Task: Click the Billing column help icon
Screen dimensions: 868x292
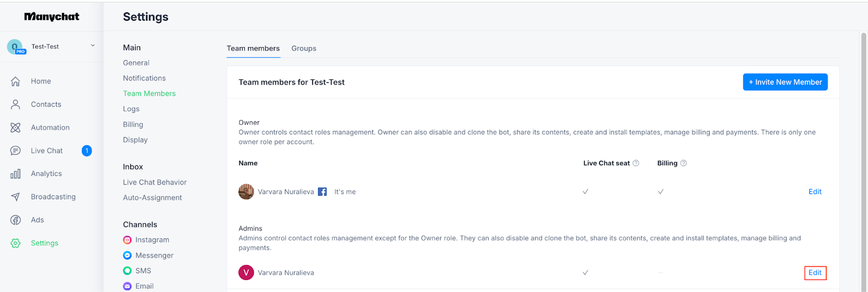Action: pos(684,163)
